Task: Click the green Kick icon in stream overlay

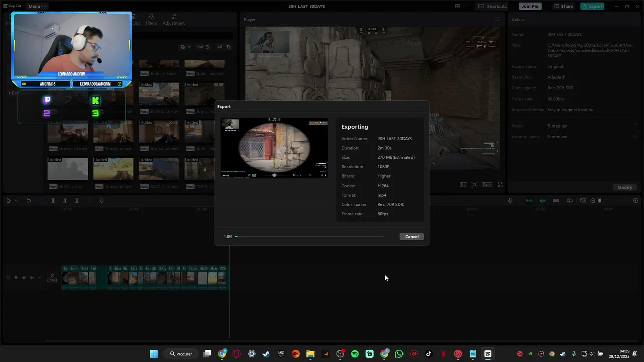Action: [x=95, y=100]
